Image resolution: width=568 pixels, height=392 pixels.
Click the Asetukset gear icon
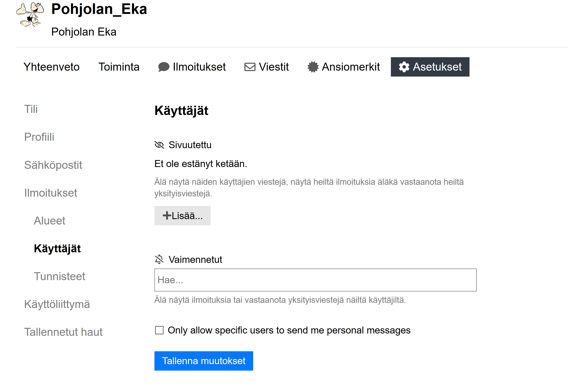404,67
